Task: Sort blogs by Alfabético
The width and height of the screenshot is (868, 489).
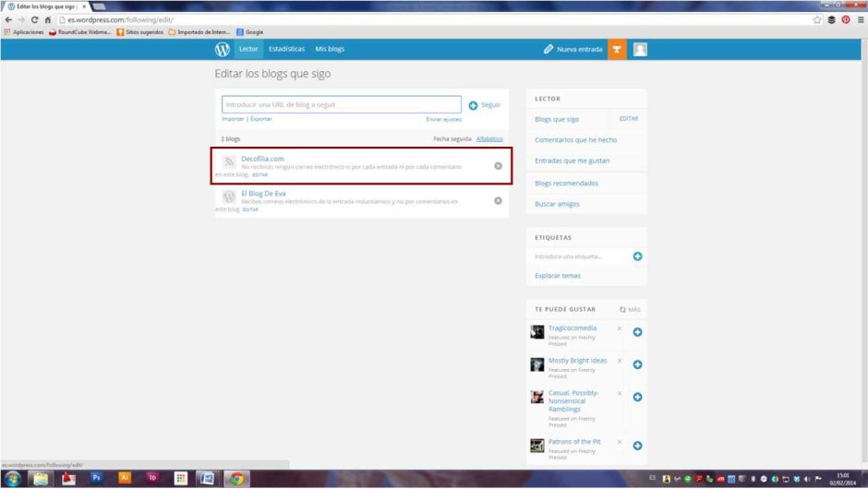Action: 489,138
